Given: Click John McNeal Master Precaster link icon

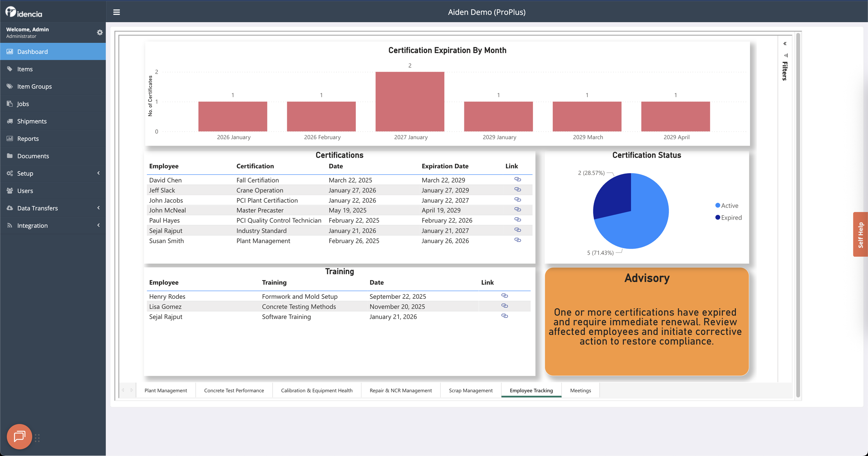Looking at the screenshot, I should tap(517, 210).
